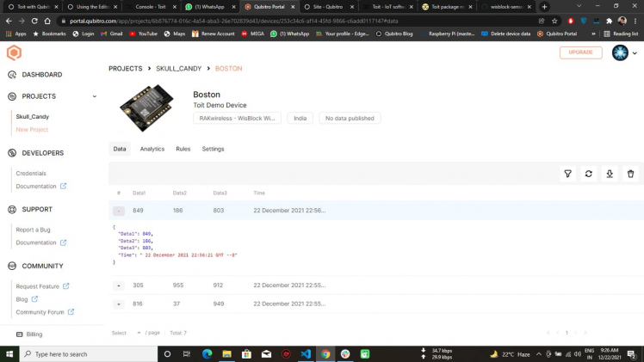Image resolution: width=644 pixels, height=362 pixels.
Task: Open Skull_Candy project in sidebar
Action: click(x=33, y=116)
